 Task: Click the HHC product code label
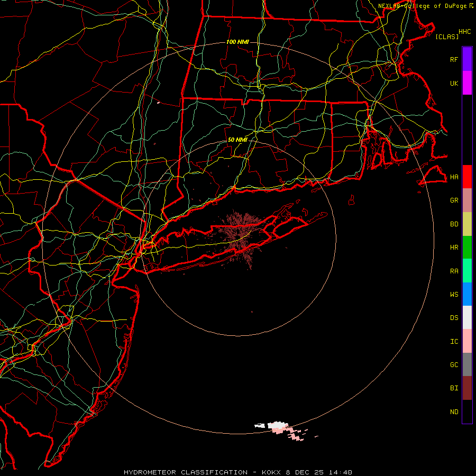click(464, 32)
